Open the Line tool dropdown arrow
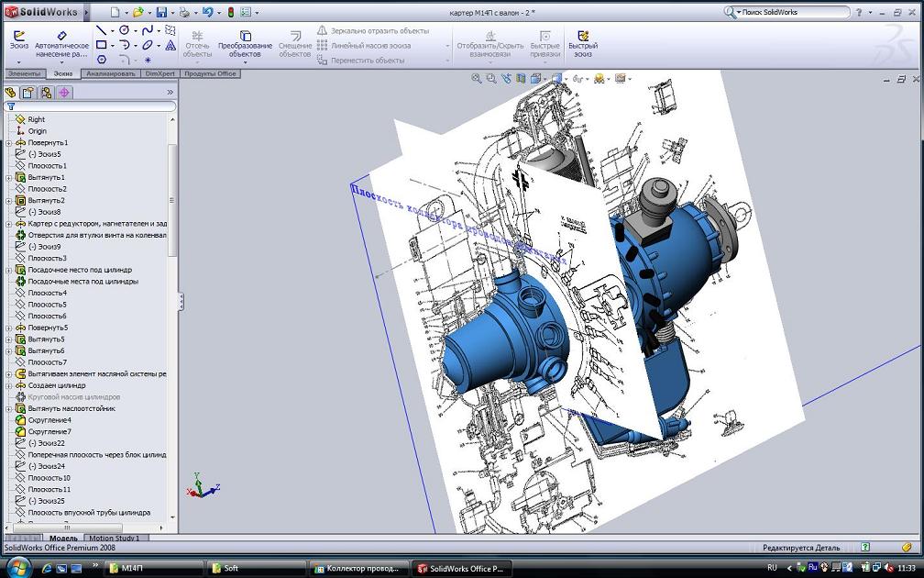Screen dimensions: 924x578 point(112,30)
